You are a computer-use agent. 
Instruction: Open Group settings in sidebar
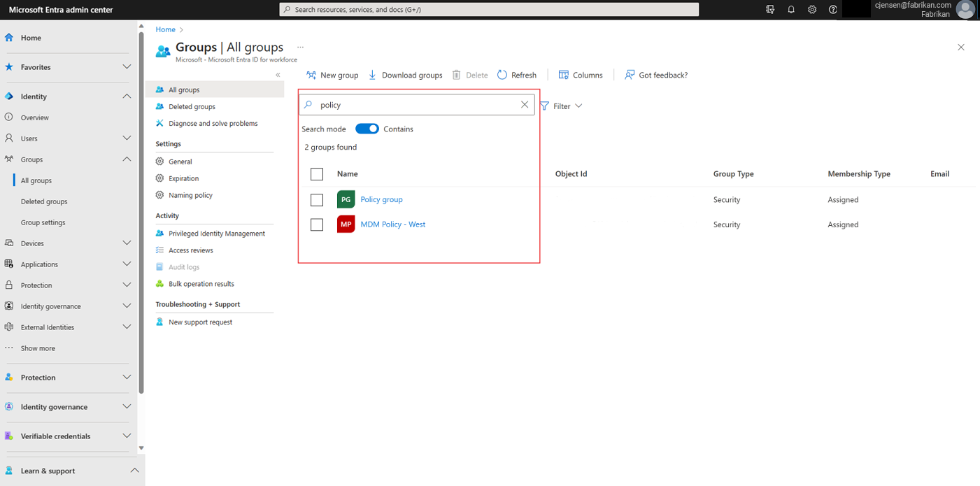(43, 222)
